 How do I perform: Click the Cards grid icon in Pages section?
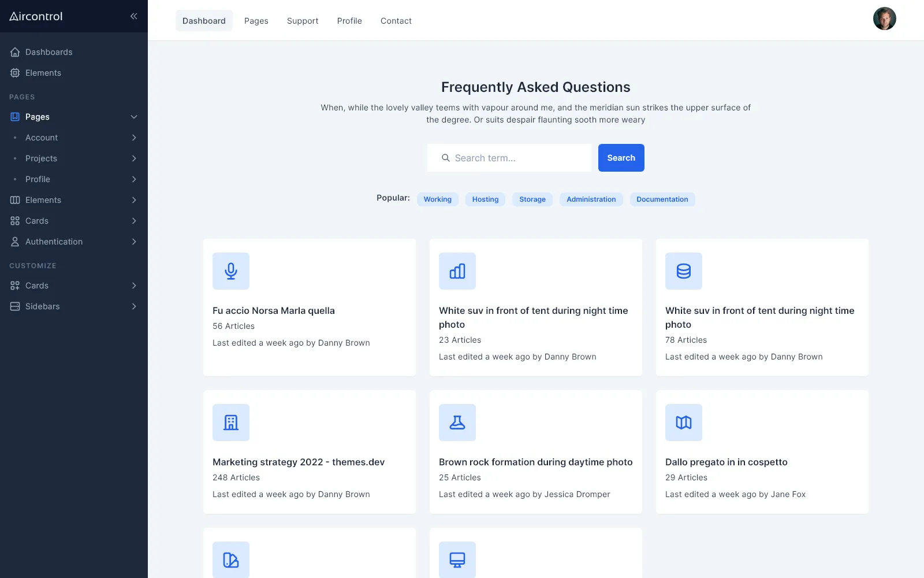click(x=15, y=221)
